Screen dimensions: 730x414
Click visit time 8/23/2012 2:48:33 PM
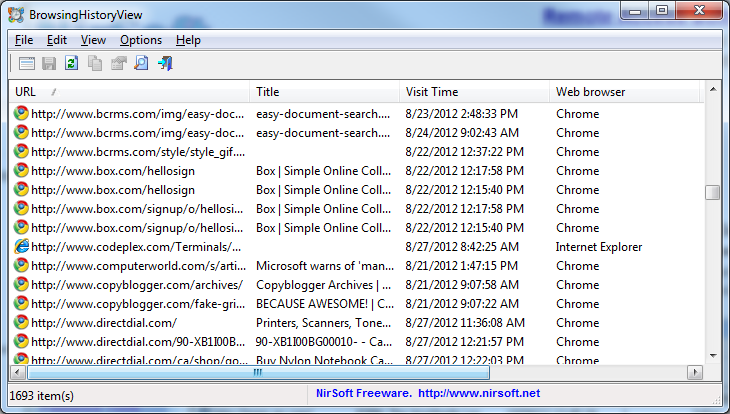coord(461,114)
